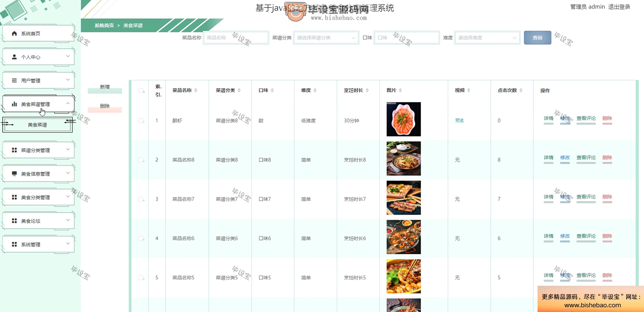
Task: Open the 难度 filter dropdown
Action: [x=487, y=38]
